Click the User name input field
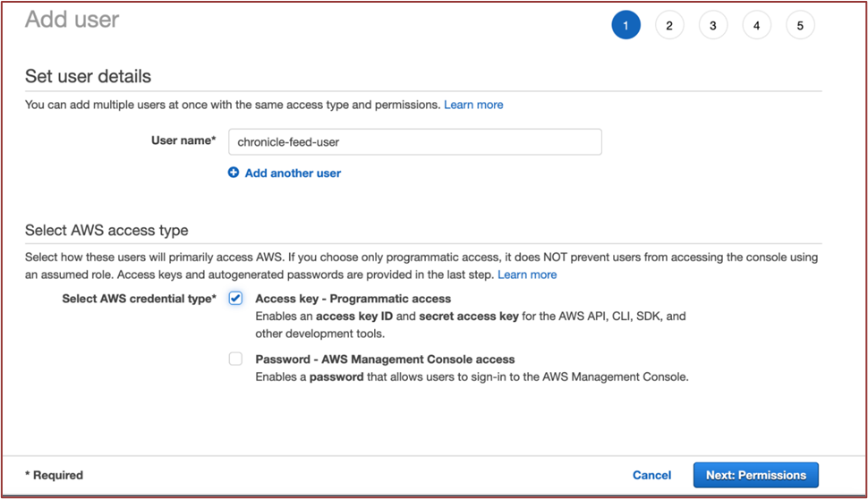The image size is (868, 499). point(415,141)
